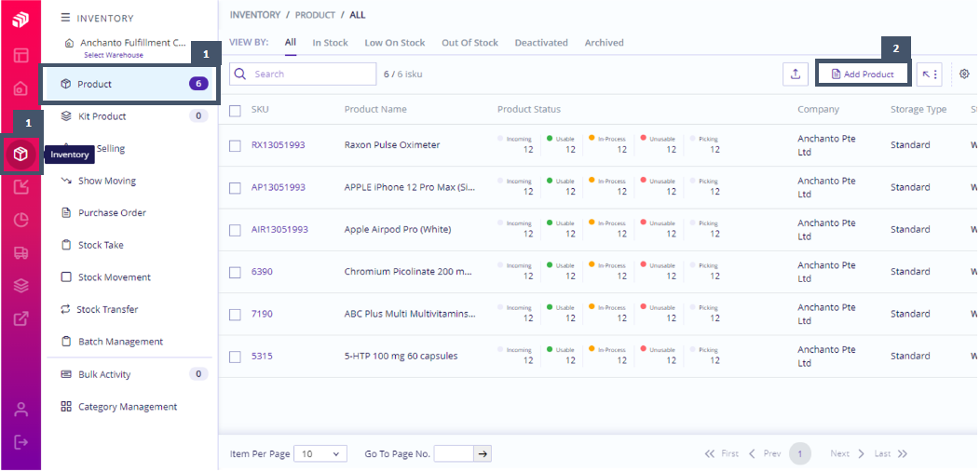Select the select-all checkbox in header
This screenshot has height=472, width=980.
pos(235,111)
